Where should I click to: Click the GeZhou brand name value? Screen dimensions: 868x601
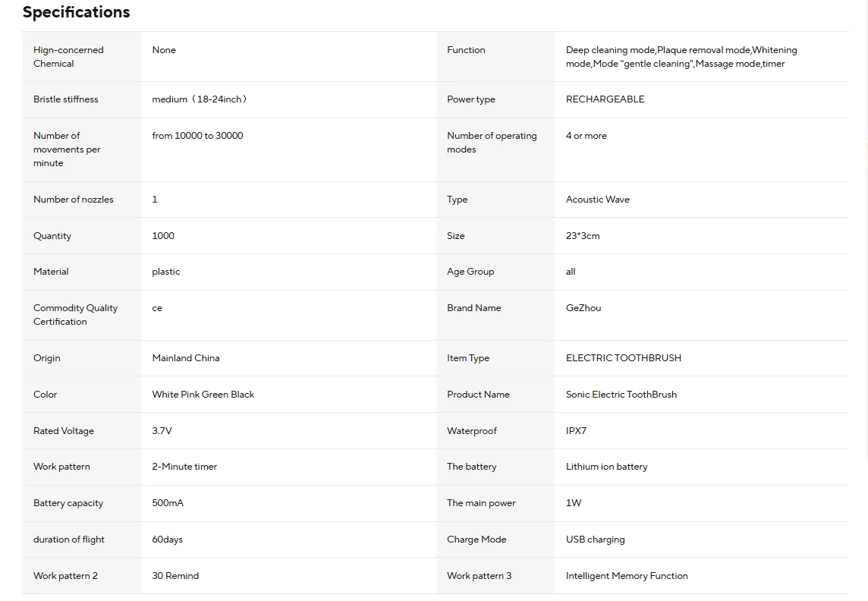[x=583, y=307]
